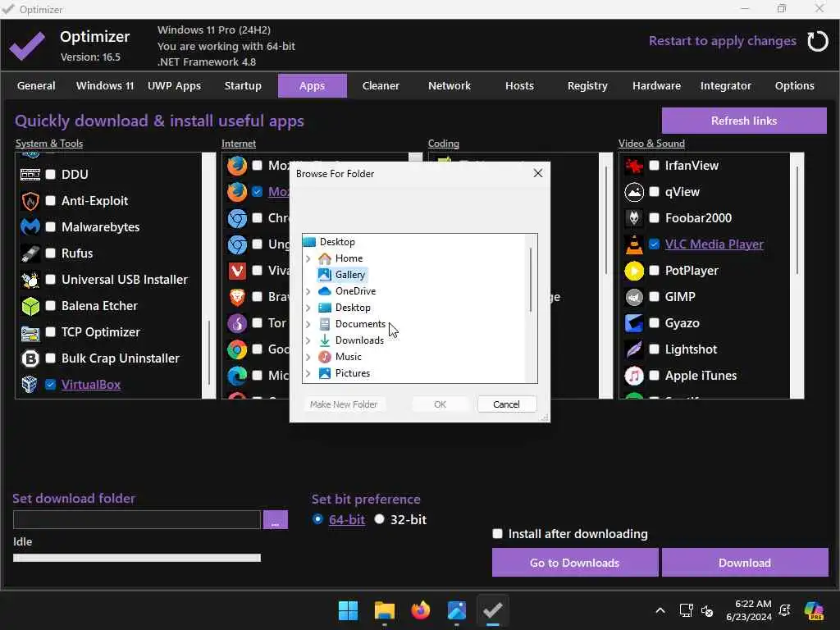Expand the Music folder node

tap(308, 357)
